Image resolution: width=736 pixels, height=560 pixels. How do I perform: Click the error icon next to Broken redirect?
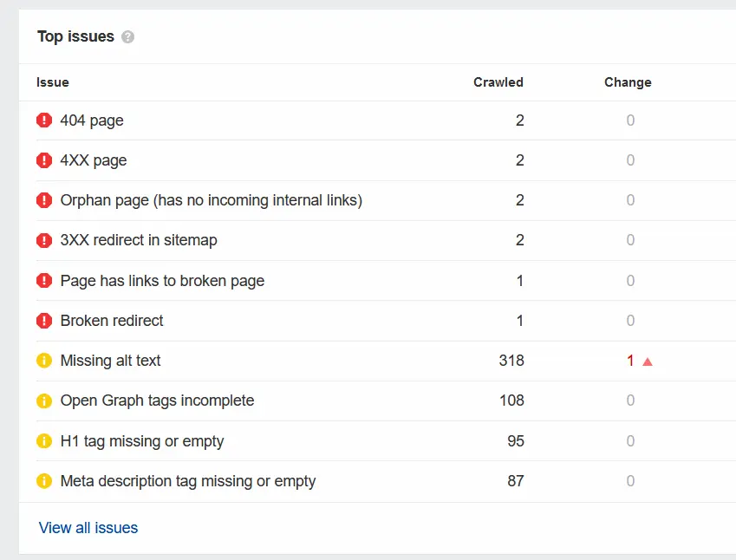point(44,321)
